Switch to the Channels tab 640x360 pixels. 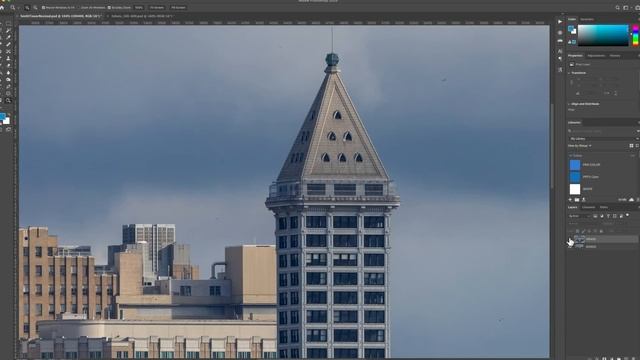[x=588, y=207]
